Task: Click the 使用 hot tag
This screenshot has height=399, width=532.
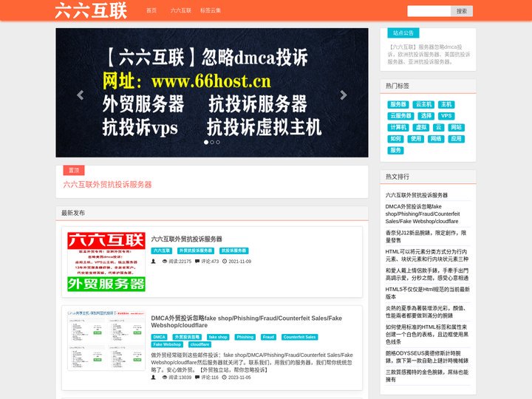Action: [x=415, y=139]
